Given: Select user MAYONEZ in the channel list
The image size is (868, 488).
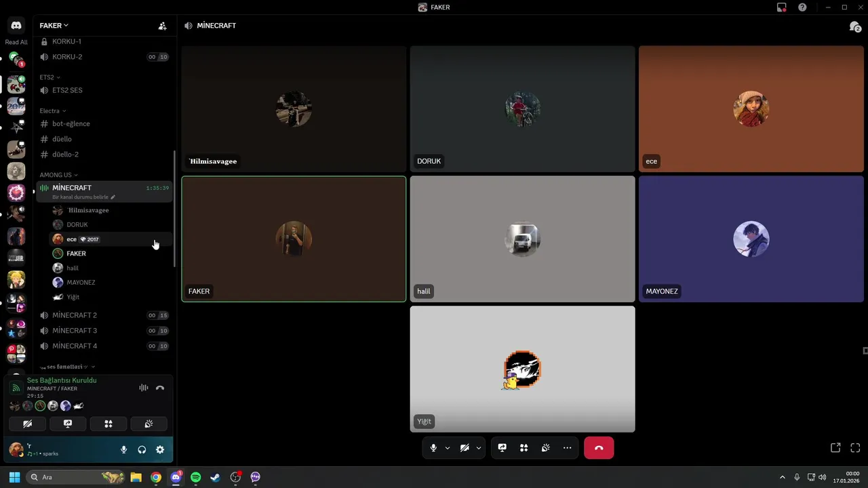Looking at the screenshot, I should 111,282.
